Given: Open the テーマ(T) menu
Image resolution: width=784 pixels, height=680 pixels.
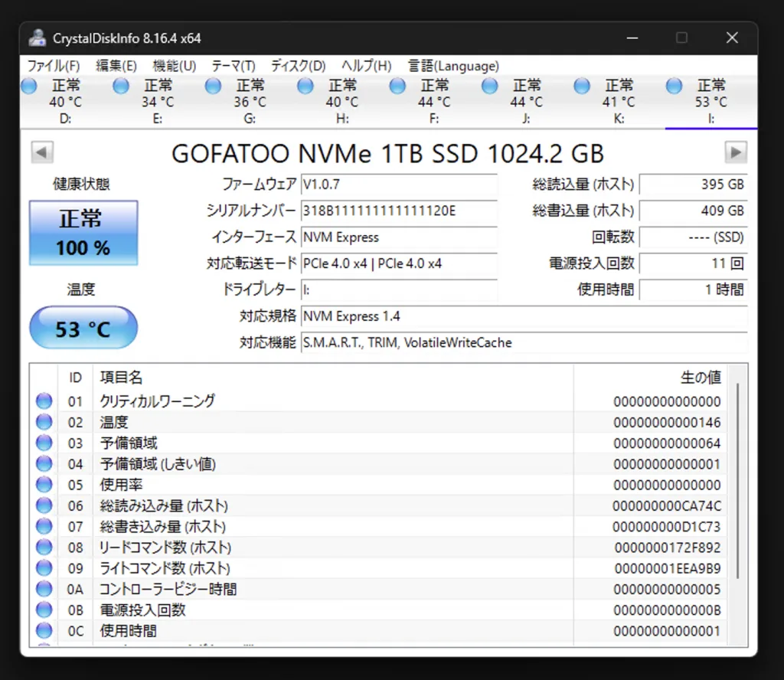Looking at the screenshot, I should tap(234, 66).
